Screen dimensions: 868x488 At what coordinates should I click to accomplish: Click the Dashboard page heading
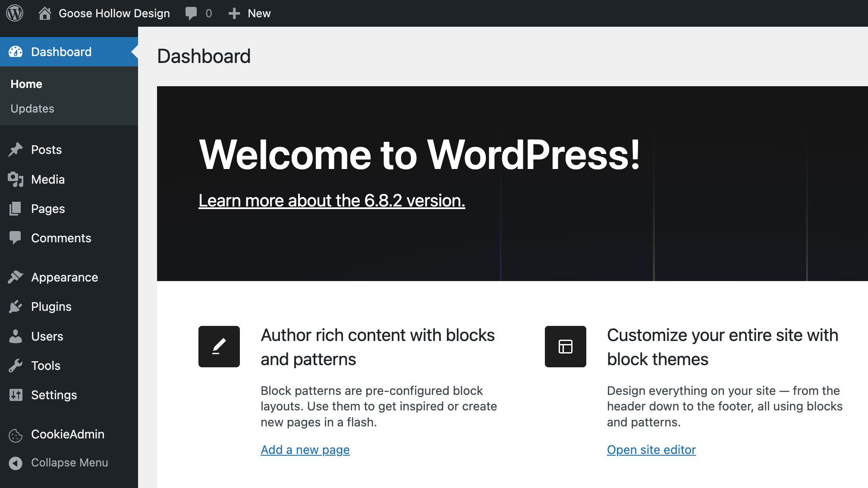204,56
